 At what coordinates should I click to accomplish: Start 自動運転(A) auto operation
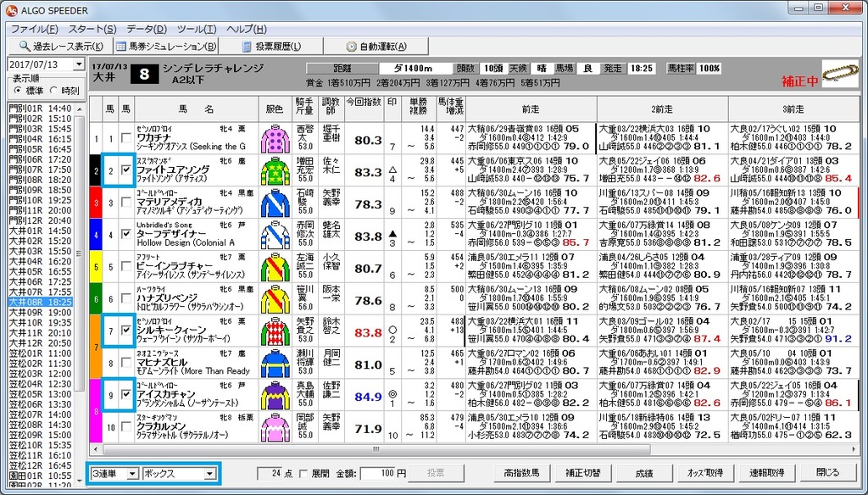pos(376,47)
